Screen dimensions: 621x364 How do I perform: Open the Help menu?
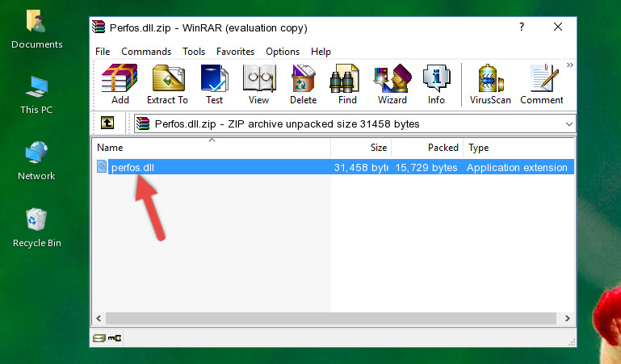(321, 52)
